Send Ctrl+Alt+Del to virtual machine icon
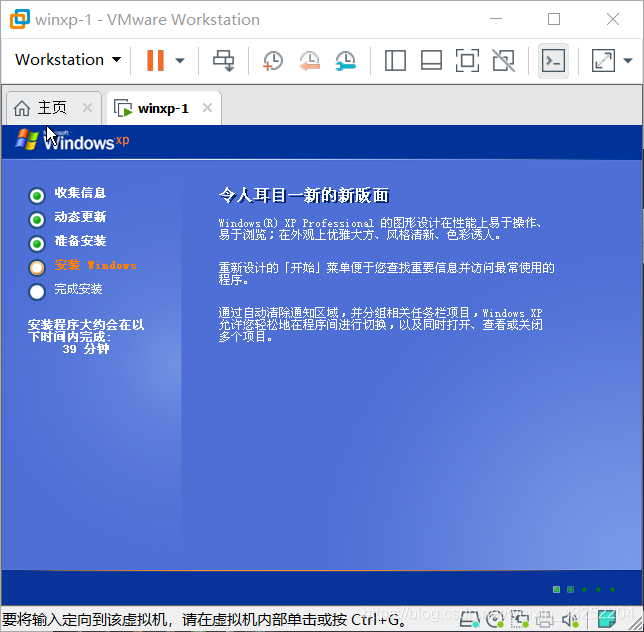Viewport: 644px width, 632px height. tap(223, 61)
